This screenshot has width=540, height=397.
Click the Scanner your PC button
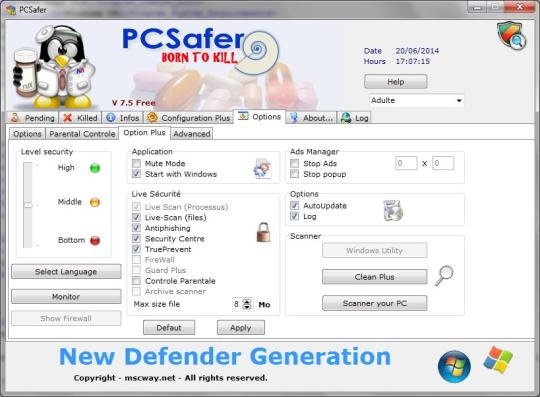coord(375,303)
